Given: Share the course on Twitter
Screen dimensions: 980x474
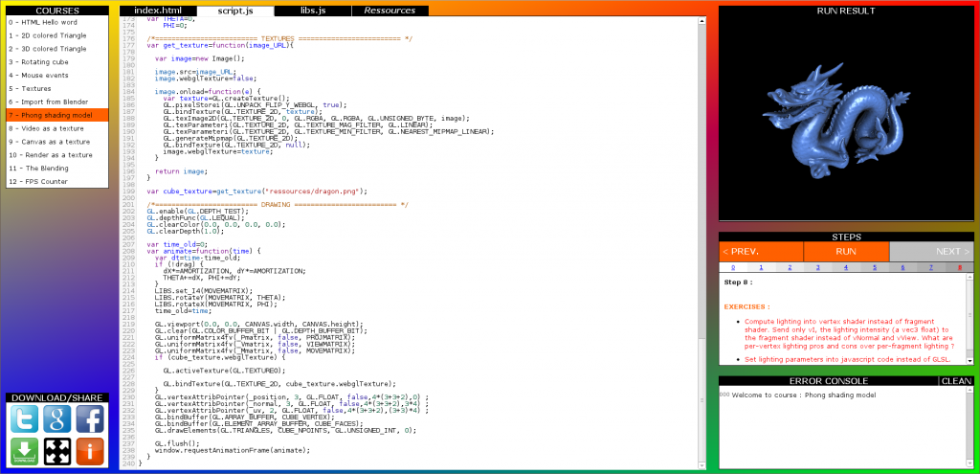Looking at the screenshot, I should [24, 419].
